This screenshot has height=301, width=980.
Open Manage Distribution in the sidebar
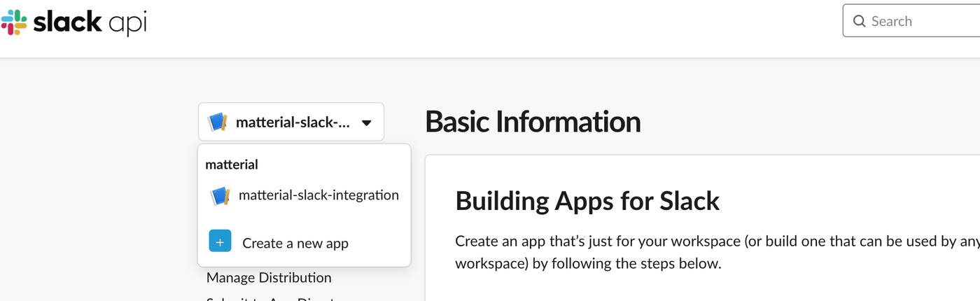click(x=269, y=278)
